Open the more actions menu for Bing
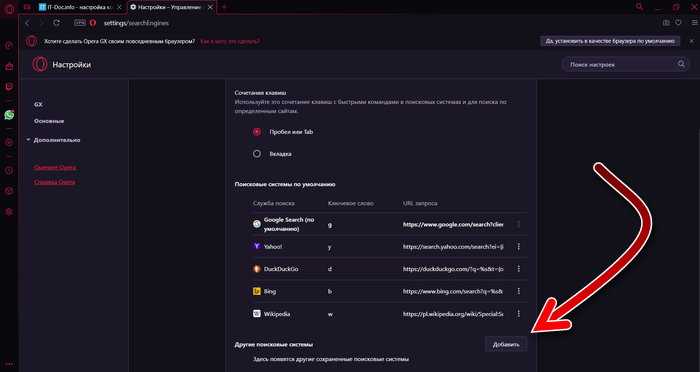This screenshot has height=372, width=700. [518, 291]
